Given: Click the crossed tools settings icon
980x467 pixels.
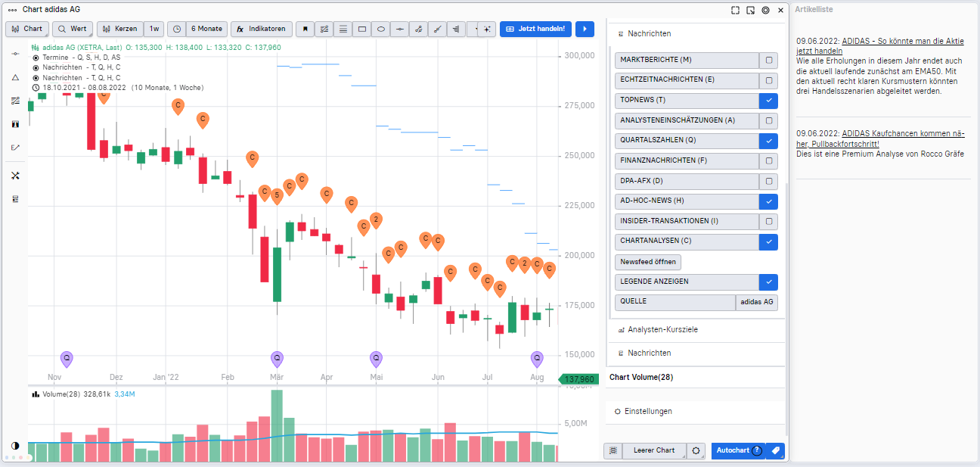Looking at the screenshot, I should click(x=15, y=176).
